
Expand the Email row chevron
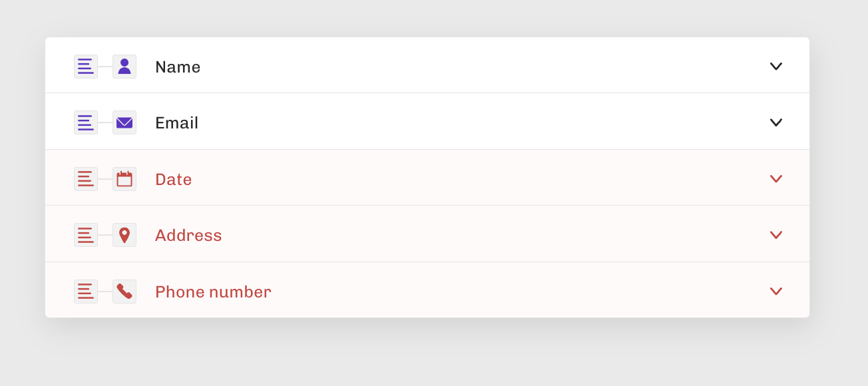pos(776,122)
